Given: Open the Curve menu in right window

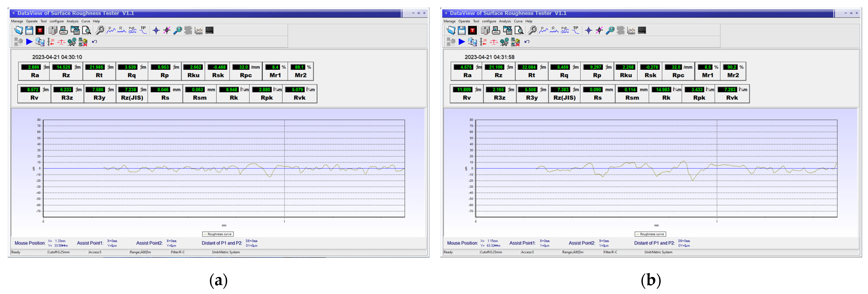Looking at the screenshot, I should [x=518, y=21].
